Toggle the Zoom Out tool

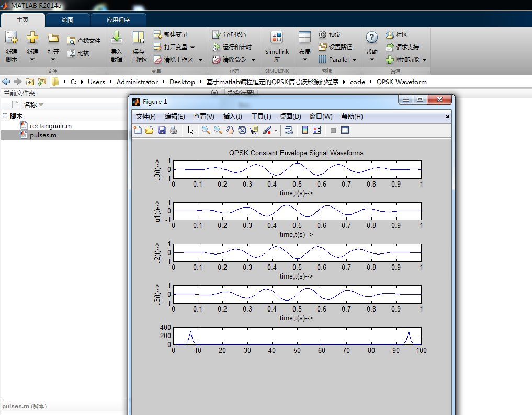coord(218,130)
